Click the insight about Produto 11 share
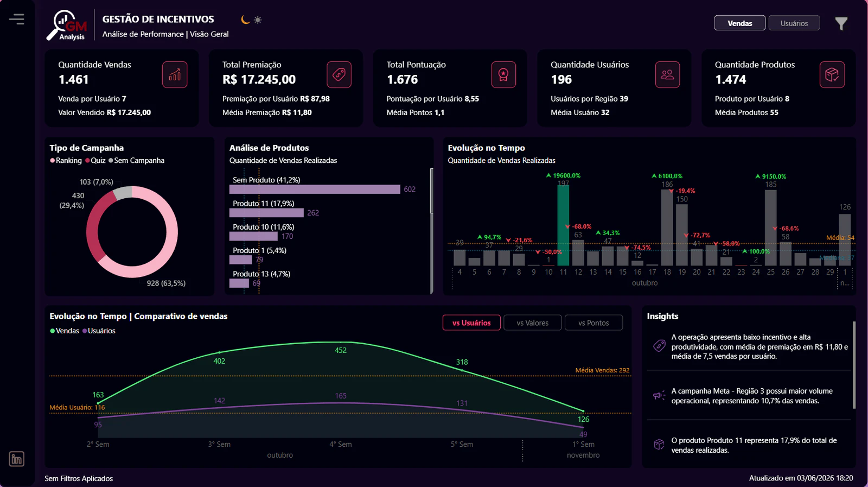 tap(754, 445)
